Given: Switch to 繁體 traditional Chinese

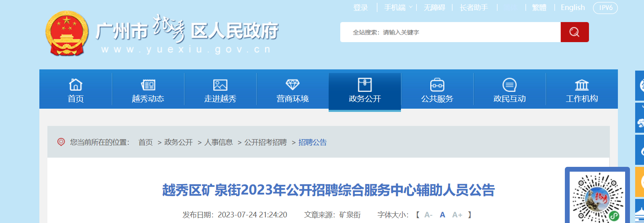Looking at the screenshot, I should [x=539, y=8].
